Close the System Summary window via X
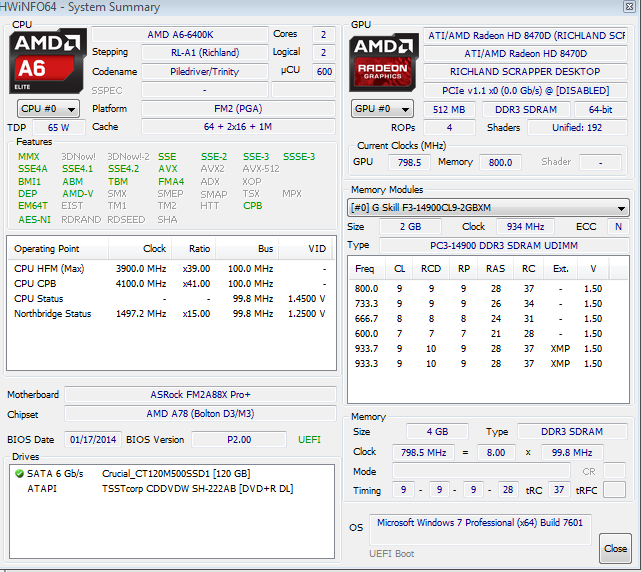Viewport: 641px width, 572px height. point(629,7)
